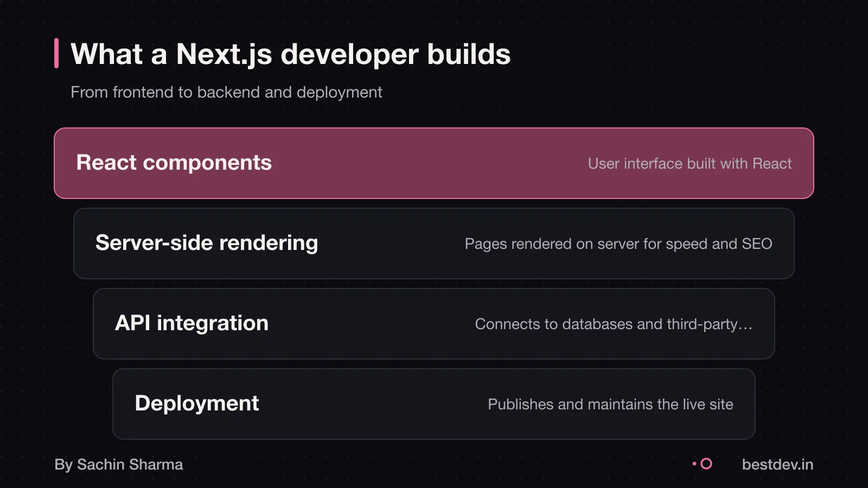868x488 pixels.
Task: Select the API integration card
Action: pos(434,324)
